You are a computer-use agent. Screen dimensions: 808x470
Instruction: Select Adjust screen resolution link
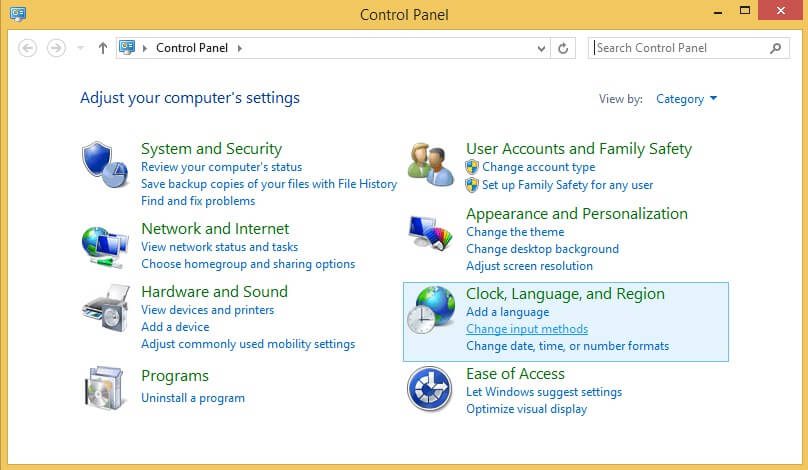tap(529, 266)
